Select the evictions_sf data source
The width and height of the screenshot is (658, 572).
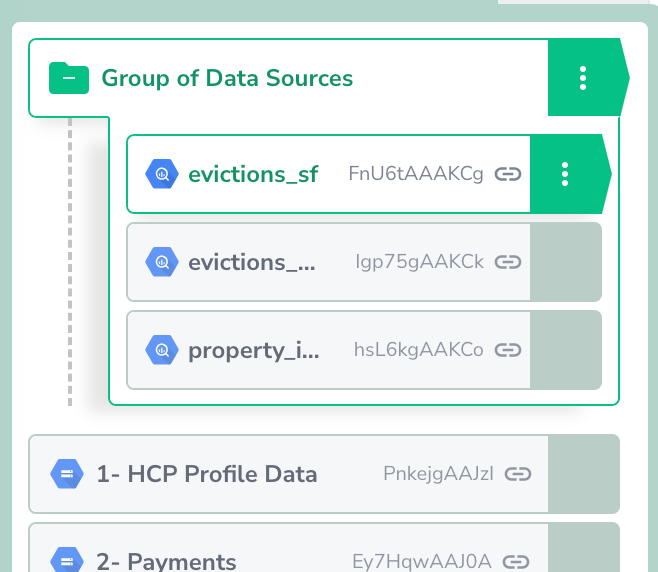(253, 174)
